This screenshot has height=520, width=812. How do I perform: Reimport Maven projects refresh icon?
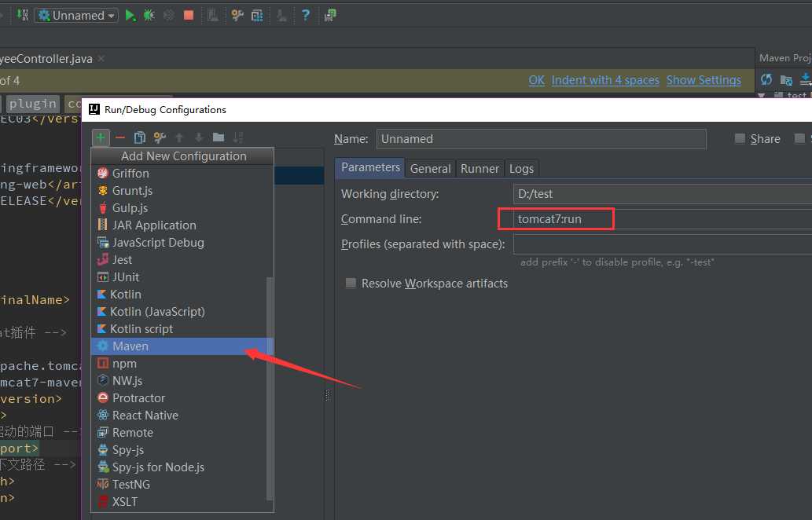pos(766,79)
